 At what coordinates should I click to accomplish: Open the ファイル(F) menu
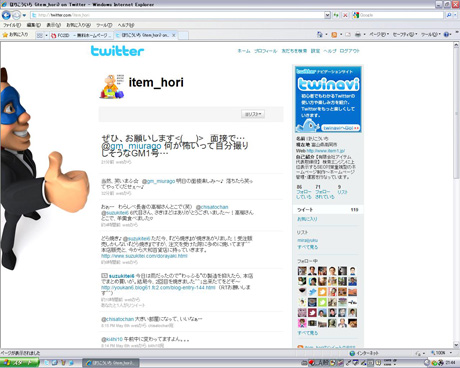pyautogui.click(x=12, y=25)
